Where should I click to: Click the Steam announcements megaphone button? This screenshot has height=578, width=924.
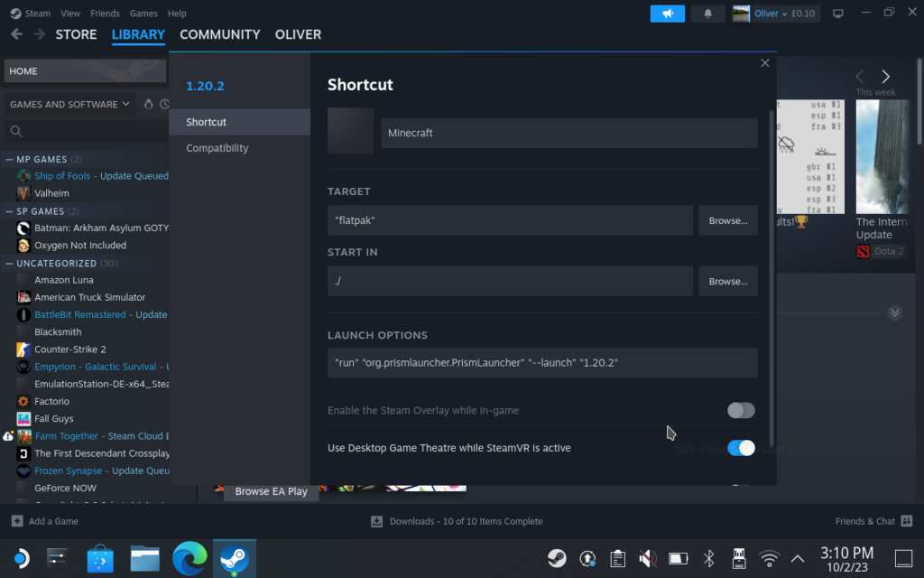pos(667,14)
